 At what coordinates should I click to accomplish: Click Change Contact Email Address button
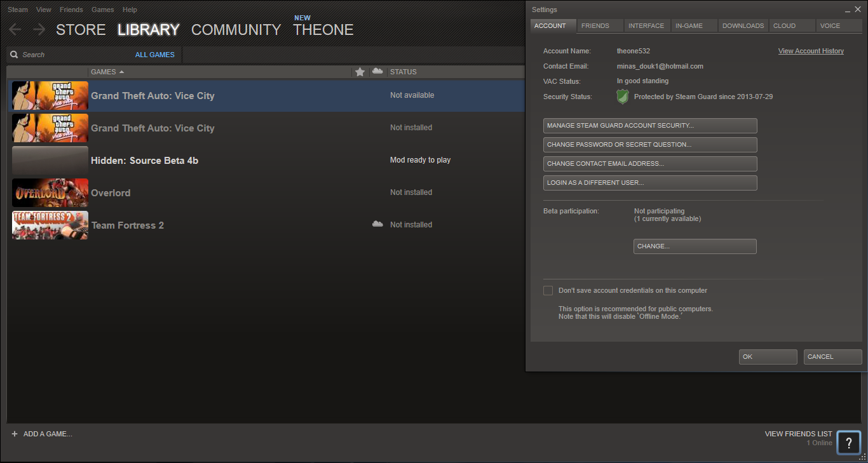point(650,164)
